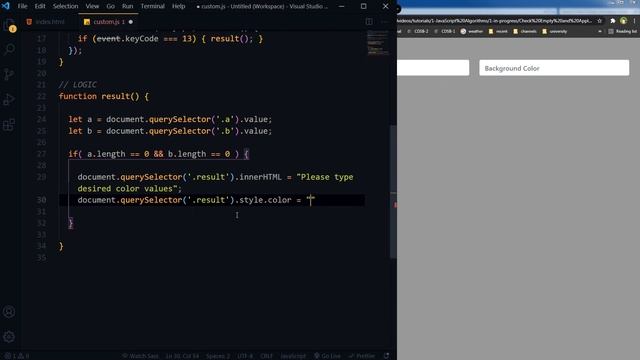Click the Go Live status bar button
This screenshot has width=640, height=360.
(327, 356)
